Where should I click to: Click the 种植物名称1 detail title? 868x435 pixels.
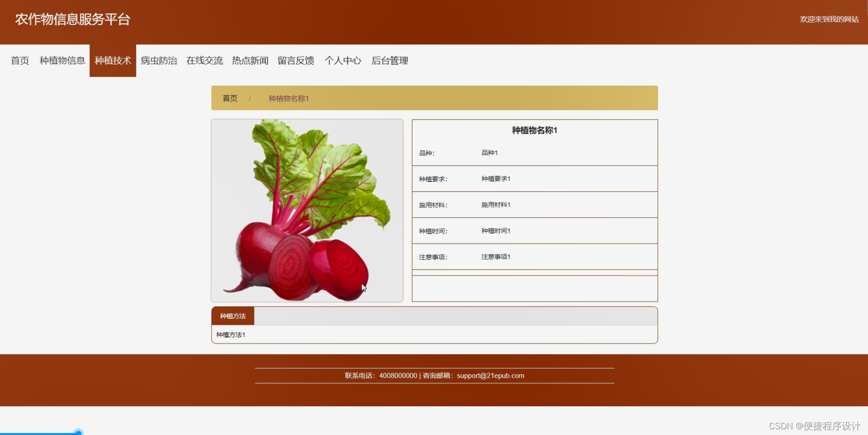click(x=534, y=130)
